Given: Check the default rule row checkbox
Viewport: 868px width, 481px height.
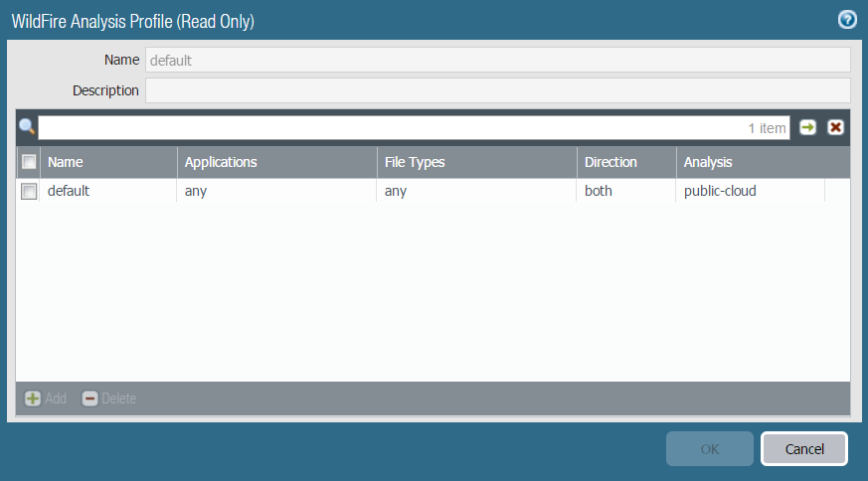Looking at the screenshot, I should pos(29,191).
